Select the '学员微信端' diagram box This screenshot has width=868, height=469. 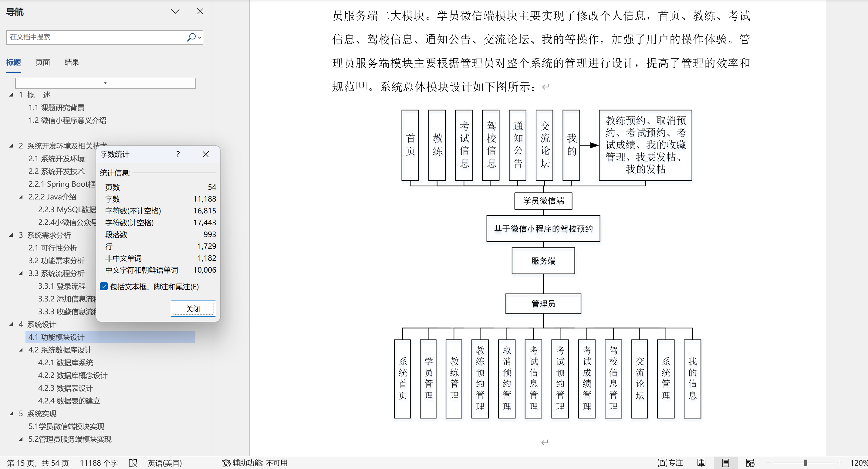coord(543,201)
